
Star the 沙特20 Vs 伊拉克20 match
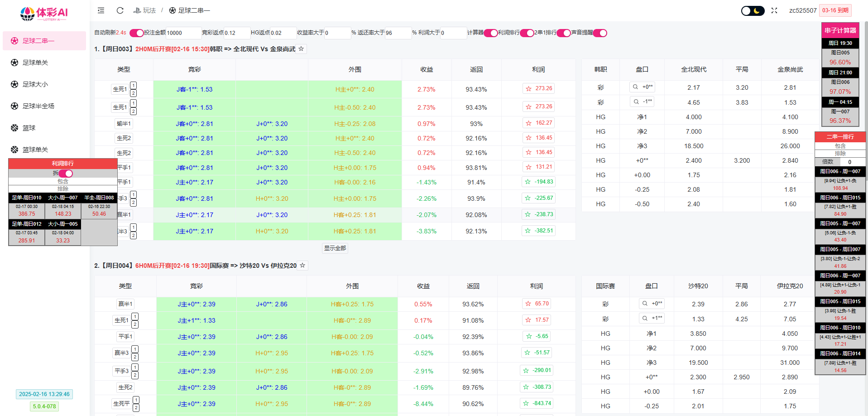click(302, 266)
